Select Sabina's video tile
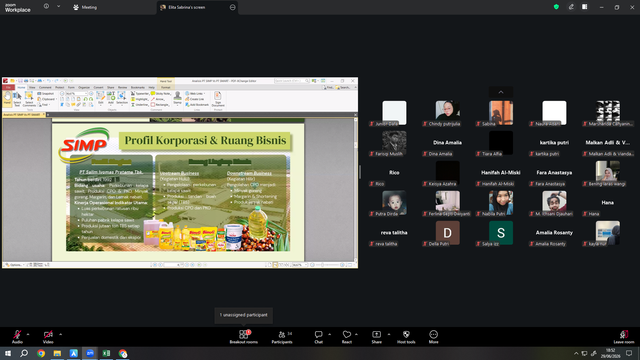 pos(501,113)
